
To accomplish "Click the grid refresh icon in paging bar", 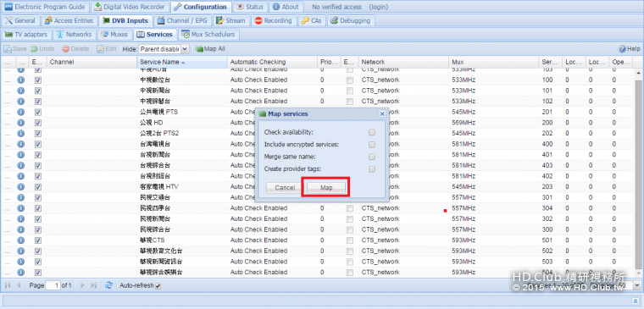I will 108,285.
